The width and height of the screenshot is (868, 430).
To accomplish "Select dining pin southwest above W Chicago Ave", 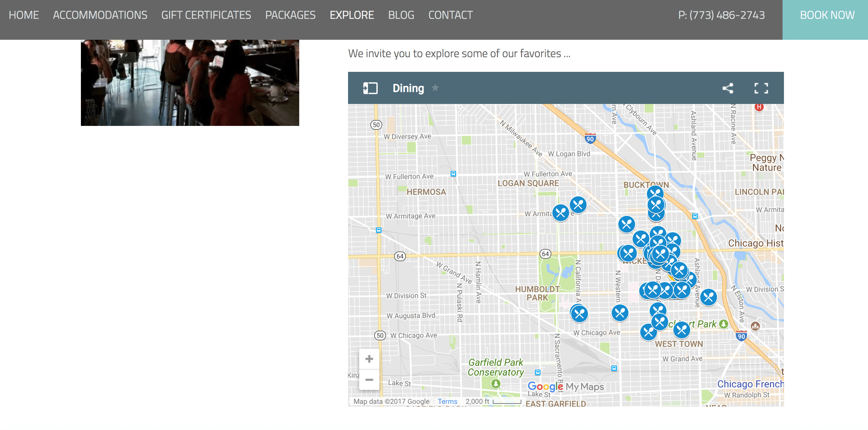I will click(648, 332).
